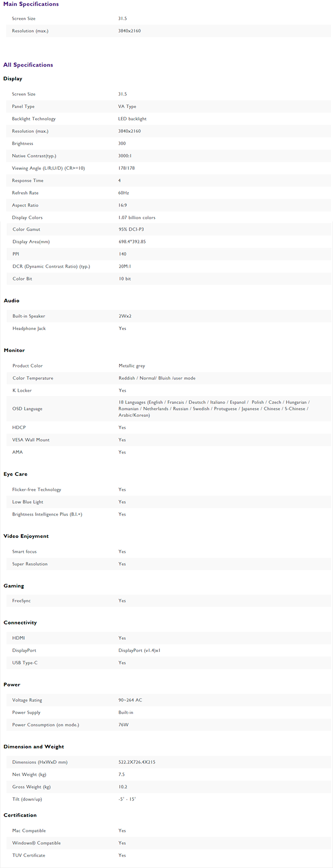This screenshot has width=333, height=868.
Task: Click the Main Specifications heading
Action: point(31,4)
